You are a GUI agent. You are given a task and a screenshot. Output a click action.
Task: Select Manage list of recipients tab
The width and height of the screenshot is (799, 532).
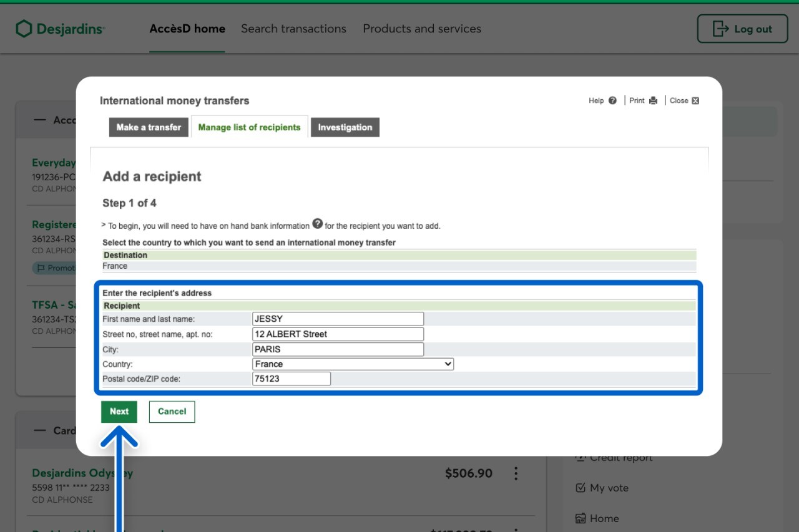click(249, 127)
